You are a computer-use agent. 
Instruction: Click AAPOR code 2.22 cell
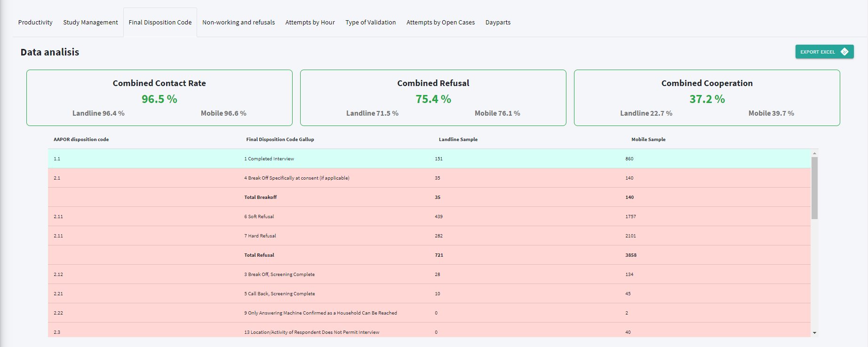pos(58,313)
